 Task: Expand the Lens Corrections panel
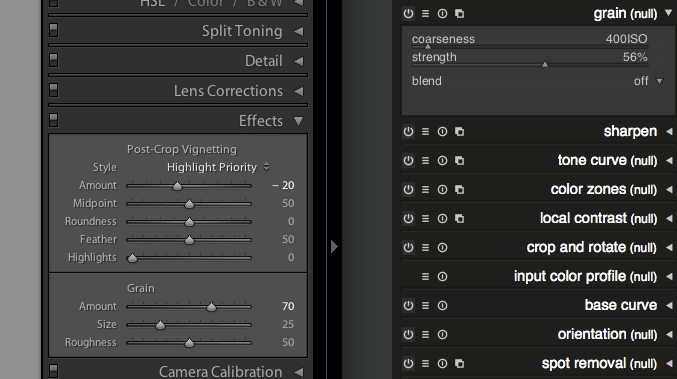pyautogui.click(x=298, y=92)
